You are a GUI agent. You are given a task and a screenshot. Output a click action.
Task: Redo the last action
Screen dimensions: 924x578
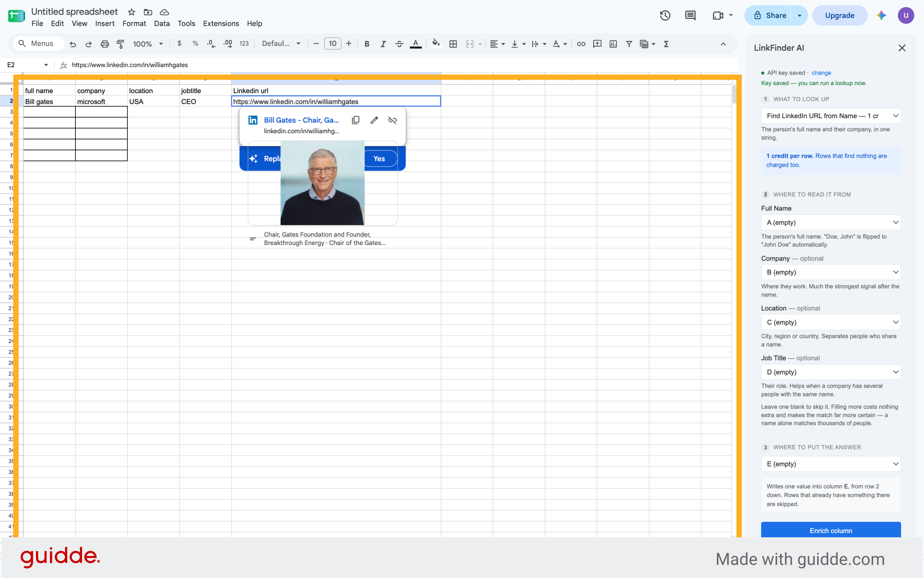(x=89, y=44)
